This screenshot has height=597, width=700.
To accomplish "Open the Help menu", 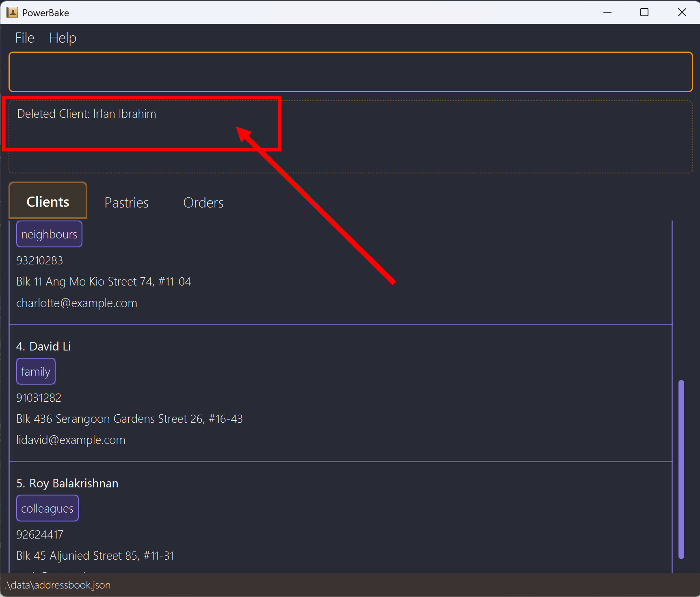I will click(62, 38).
